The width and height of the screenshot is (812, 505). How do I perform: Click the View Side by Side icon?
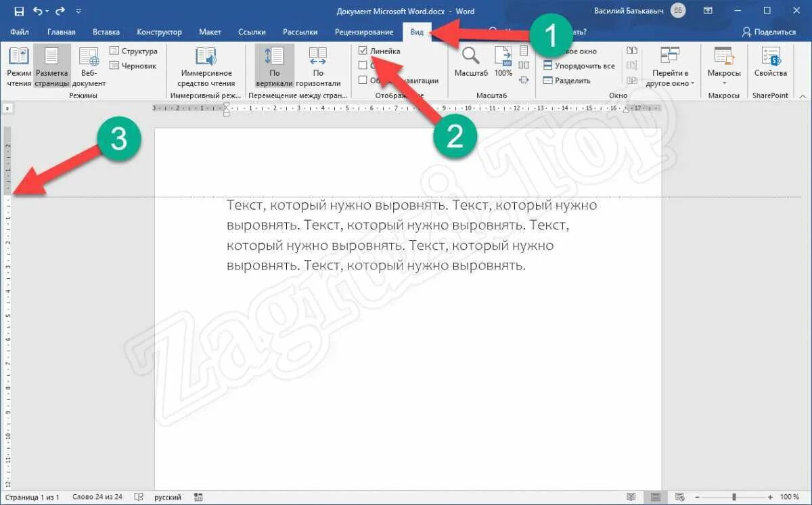[632, 51]
